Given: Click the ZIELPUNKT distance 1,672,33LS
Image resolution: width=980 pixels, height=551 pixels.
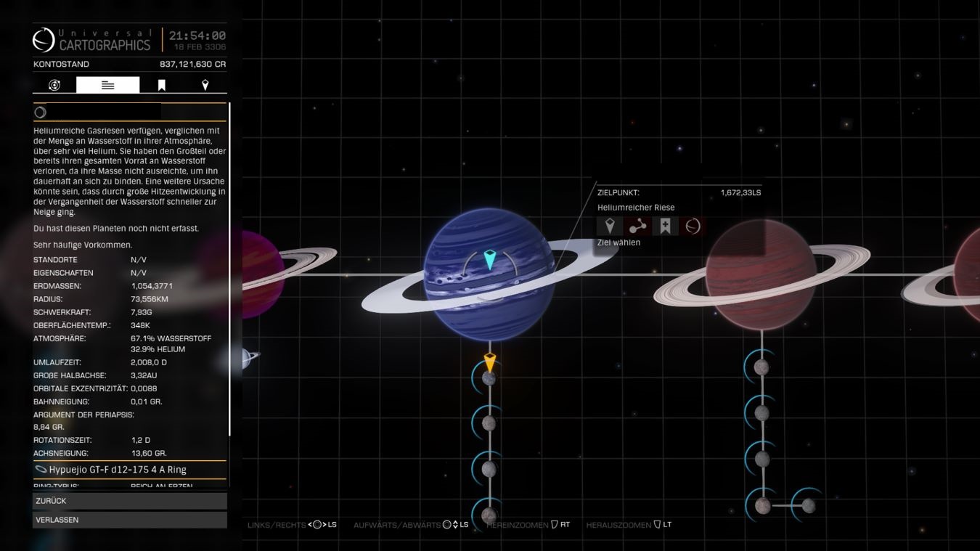Looking at the screenshot, I should coord(740,193).
